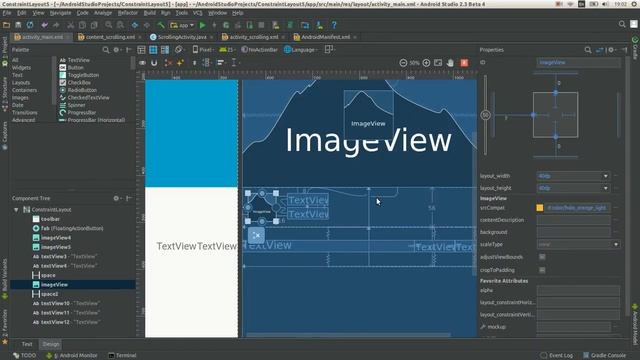This screenshot has height=360, width=640.
Task: Toggle the adjustViewBounds checkbox
Action: (x=542, y=257)
